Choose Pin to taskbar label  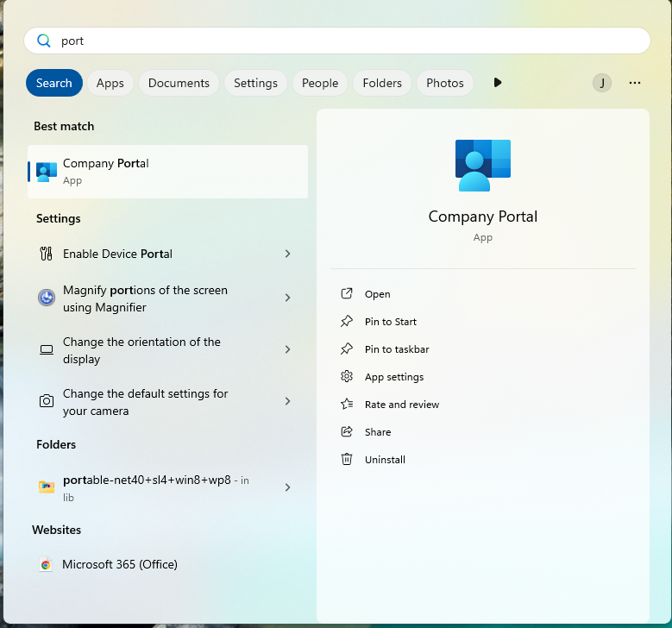[397, 349]
